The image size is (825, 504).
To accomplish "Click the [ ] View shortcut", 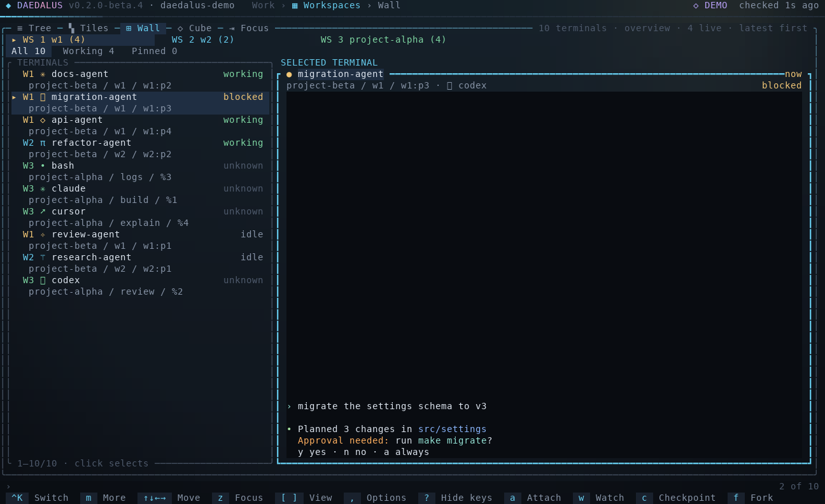I will [304, 498].
